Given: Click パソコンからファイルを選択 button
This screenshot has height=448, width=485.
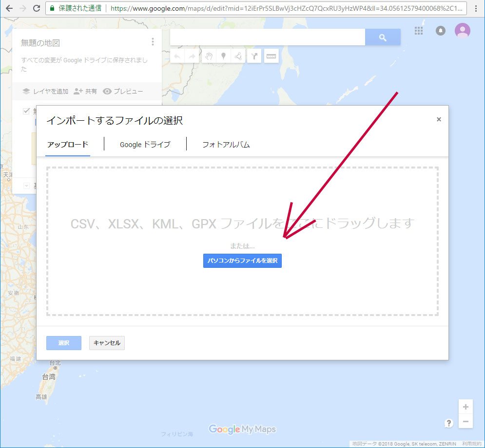Looking at the screenshot, I should (x=243, y=261).
